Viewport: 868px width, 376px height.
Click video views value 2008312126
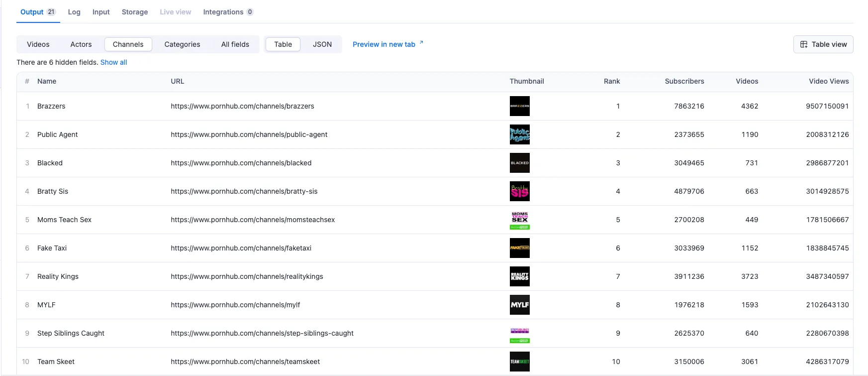click(x=827, y=134)
